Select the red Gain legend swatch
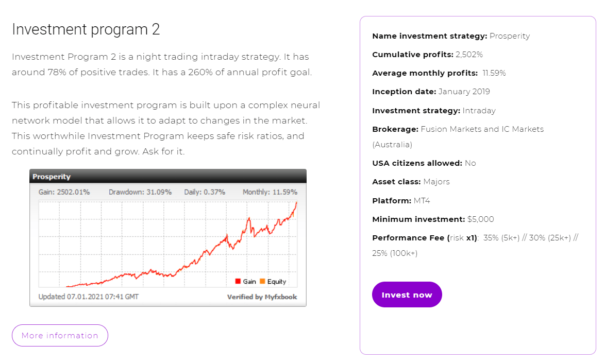Viewport: 605px width, 364px height. pos(237,281)
